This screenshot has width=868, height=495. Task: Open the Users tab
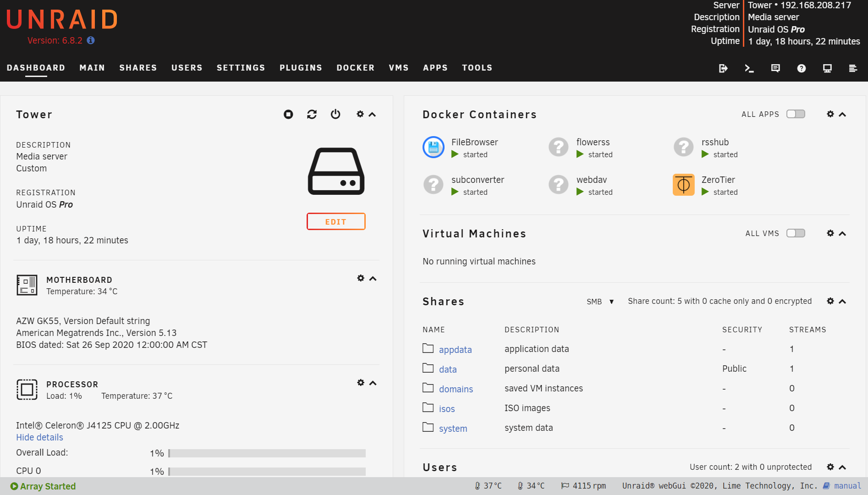click(x=187, y=68)
